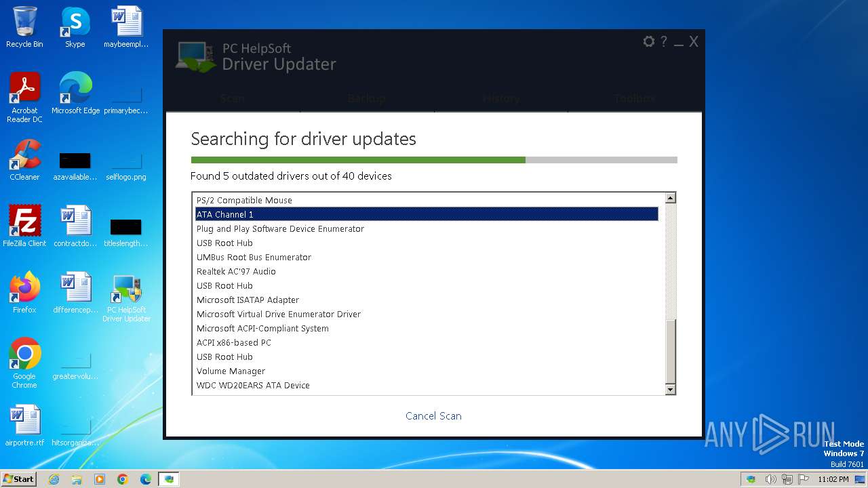Select Volume Manager row
The height and width of the screenshot is (488, 868).
(x=427, y=371)
